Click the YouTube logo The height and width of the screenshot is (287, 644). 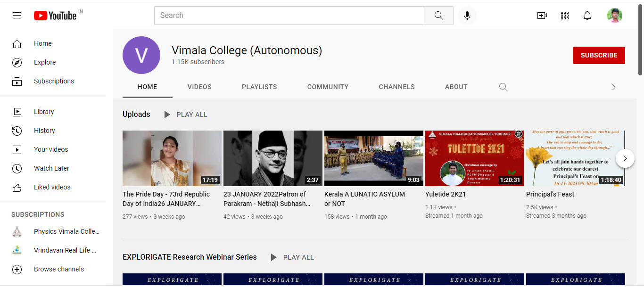pos(55,16)
